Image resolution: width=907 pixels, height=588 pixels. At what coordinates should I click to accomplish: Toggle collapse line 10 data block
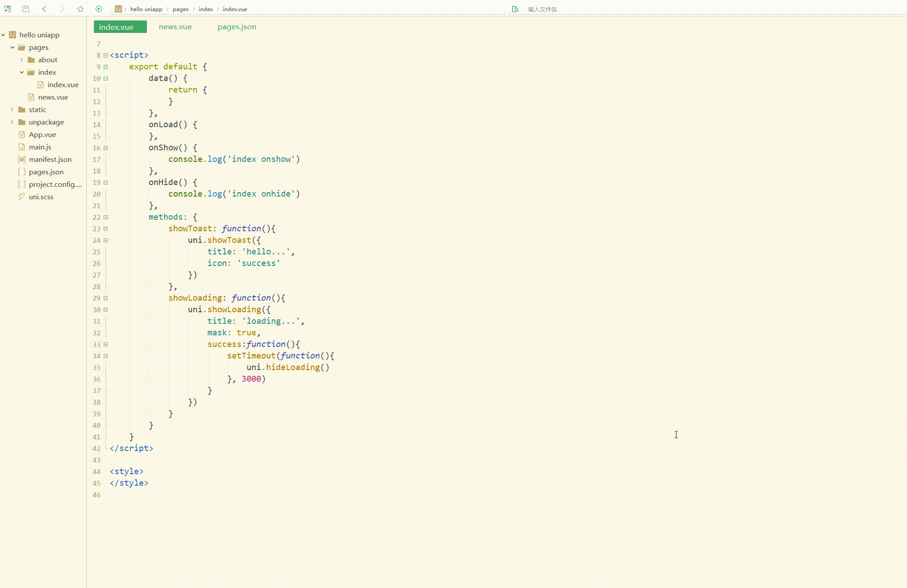pos(105,78)
